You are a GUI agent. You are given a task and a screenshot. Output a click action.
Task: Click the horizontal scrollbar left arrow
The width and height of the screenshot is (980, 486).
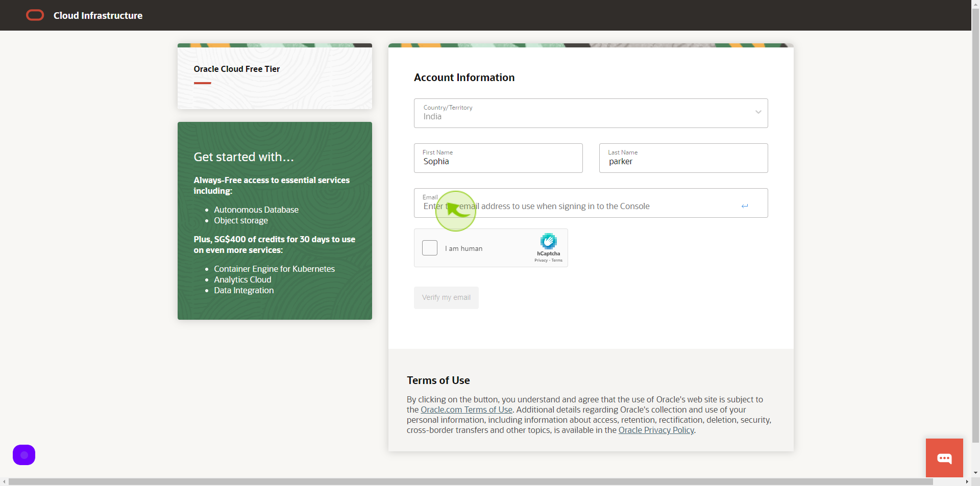coord(4,481)
